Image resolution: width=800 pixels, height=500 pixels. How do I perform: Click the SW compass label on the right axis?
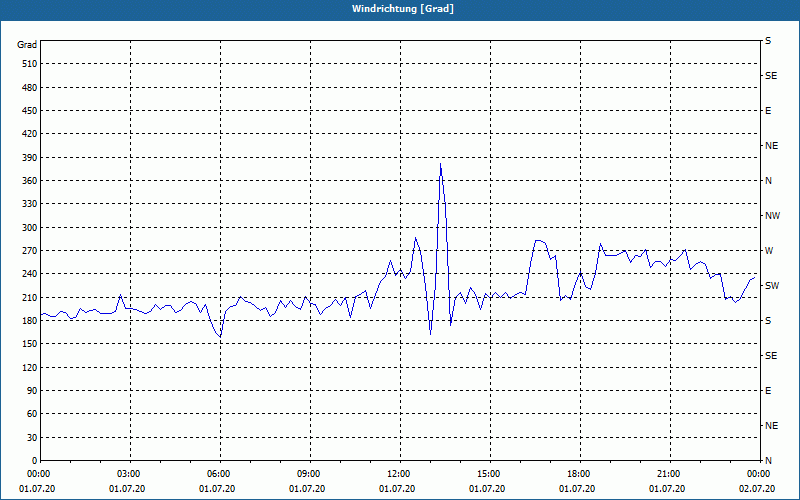click(x=772, y=286)
